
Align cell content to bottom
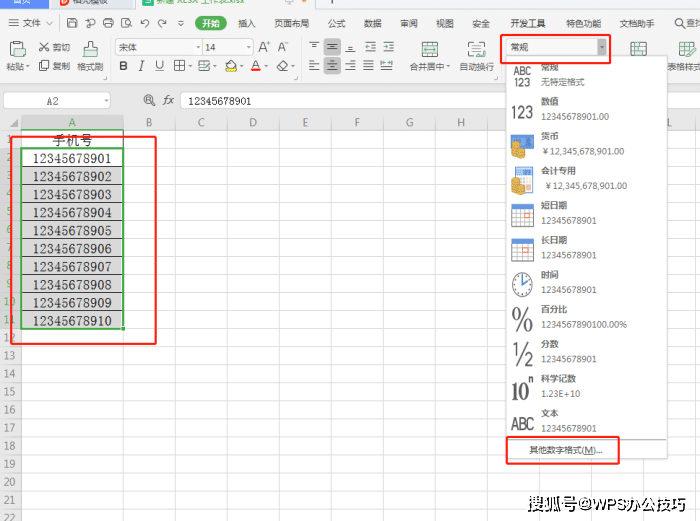click(x=350, y=47)
